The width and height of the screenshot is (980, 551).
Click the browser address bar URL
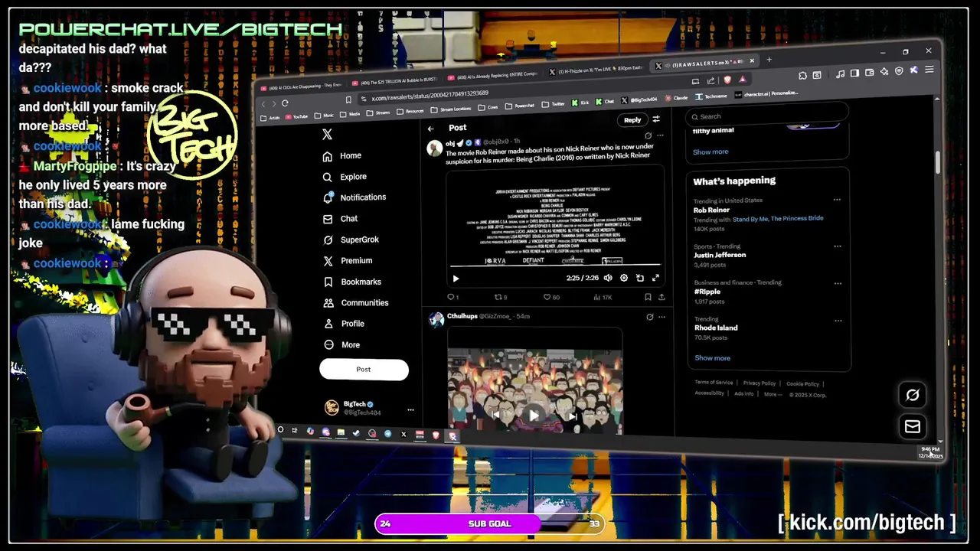(x=430, y=93)
